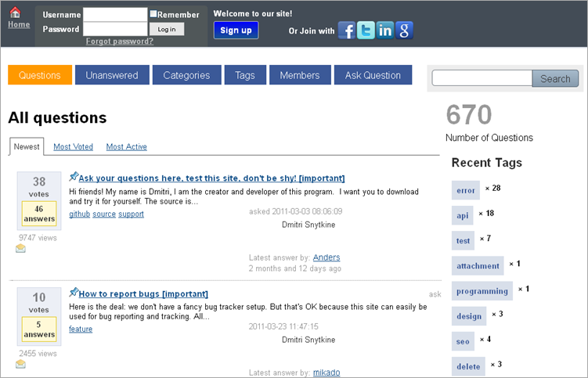Screen dimensions: 588x378
Task: Join with the Google icon
Action: [404, 31]
